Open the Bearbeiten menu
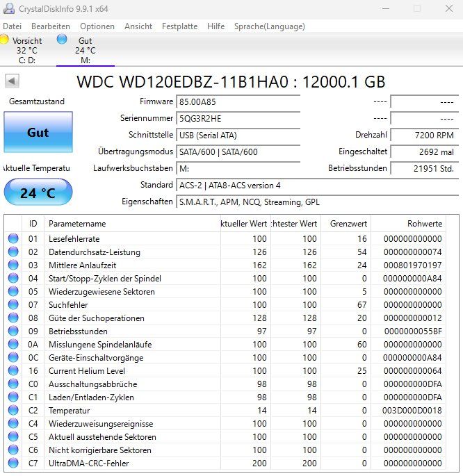Image resolution: width=463 pixels, height=476 pixels. [x=51, y=26]
